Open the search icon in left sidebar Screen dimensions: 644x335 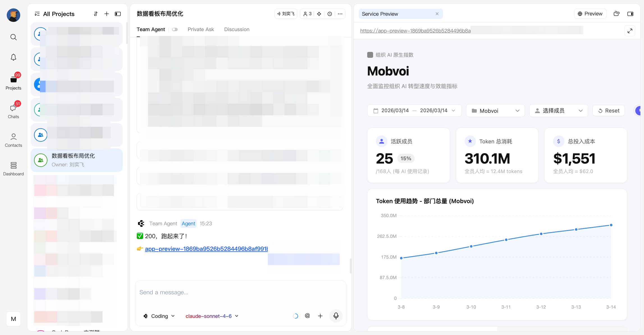13,37
